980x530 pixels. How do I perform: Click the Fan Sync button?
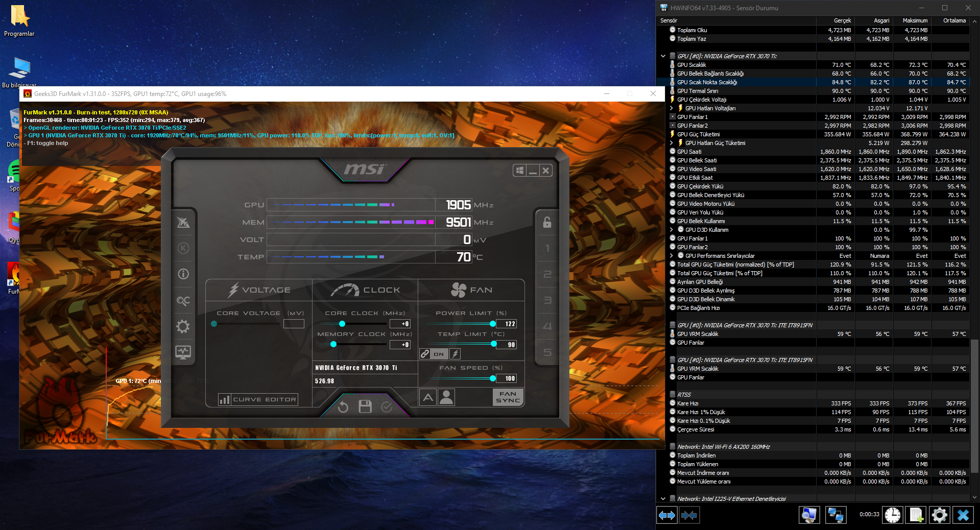[x=508, y=397]
